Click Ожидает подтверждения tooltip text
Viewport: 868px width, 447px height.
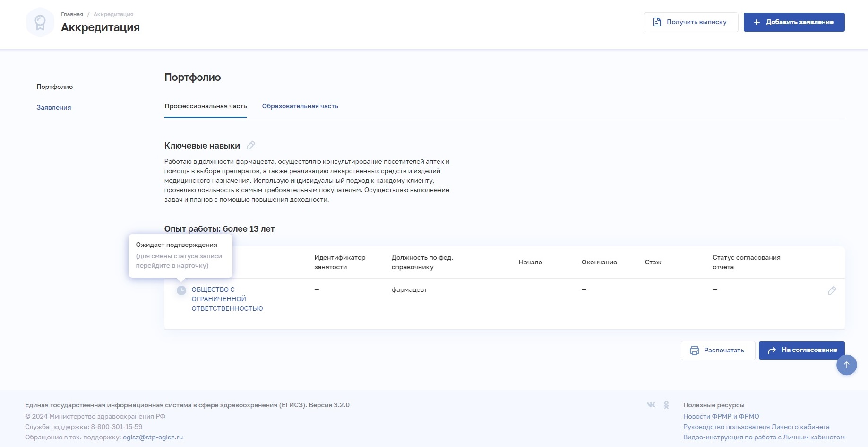tap(177, 245)
